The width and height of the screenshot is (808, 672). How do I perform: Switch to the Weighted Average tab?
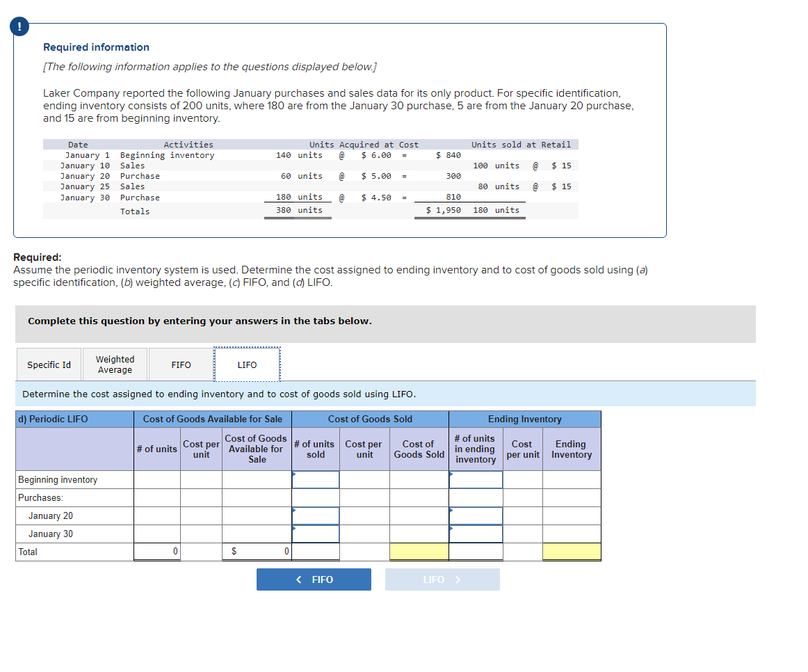click(115, 365)
